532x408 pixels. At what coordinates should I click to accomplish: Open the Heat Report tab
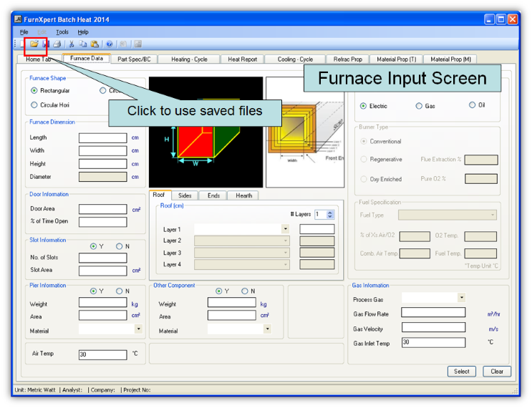click(242, 59)
